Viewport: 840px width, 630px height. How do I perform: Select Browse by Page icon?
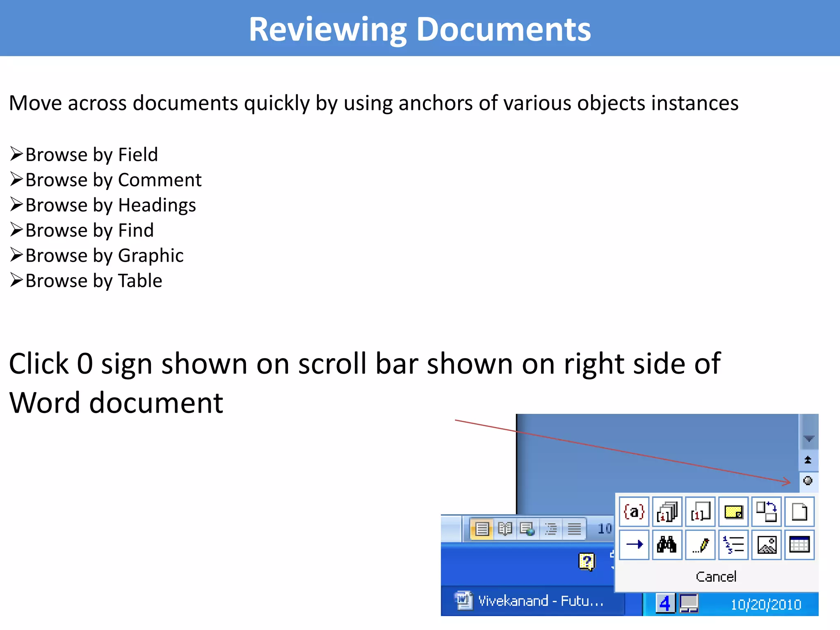coord(799,511)
